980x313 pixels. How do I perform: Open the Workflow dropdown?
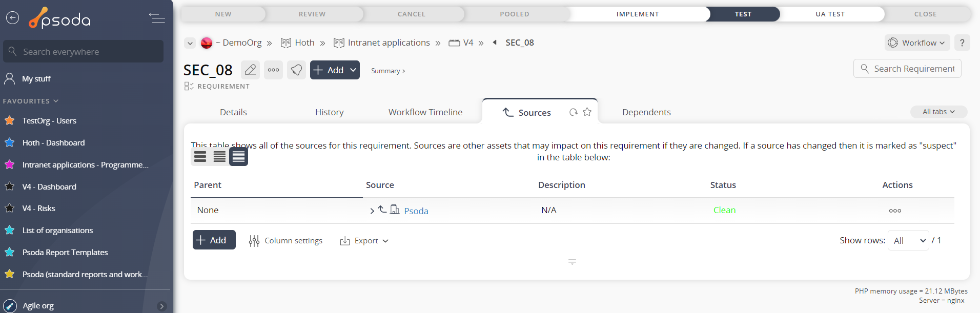coord(917,43)
